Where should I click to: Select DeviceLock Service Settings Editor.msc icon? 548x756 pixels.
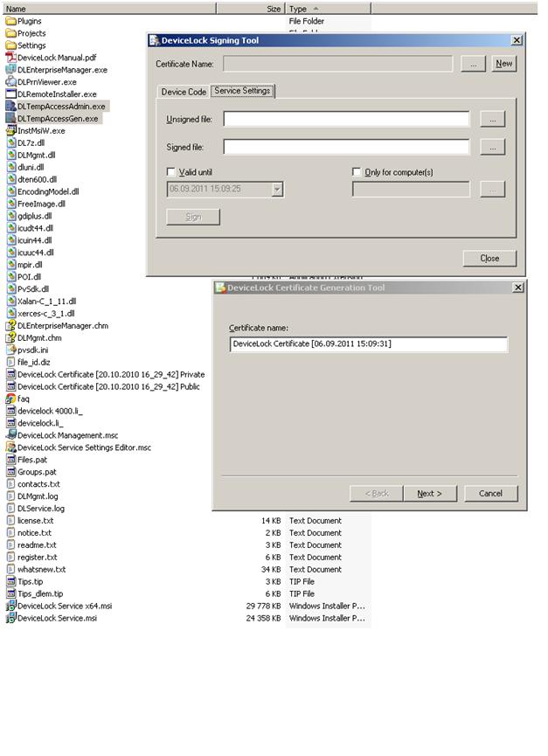10,447
